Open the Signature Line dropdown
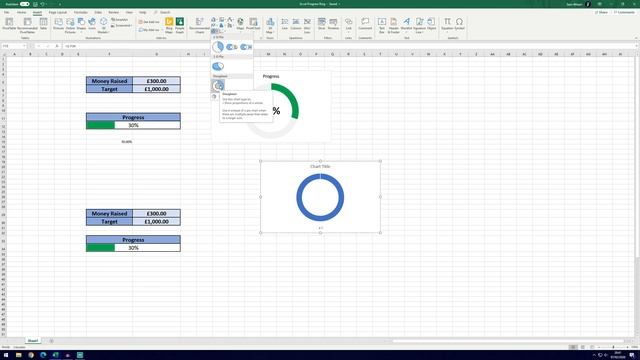 419,25
